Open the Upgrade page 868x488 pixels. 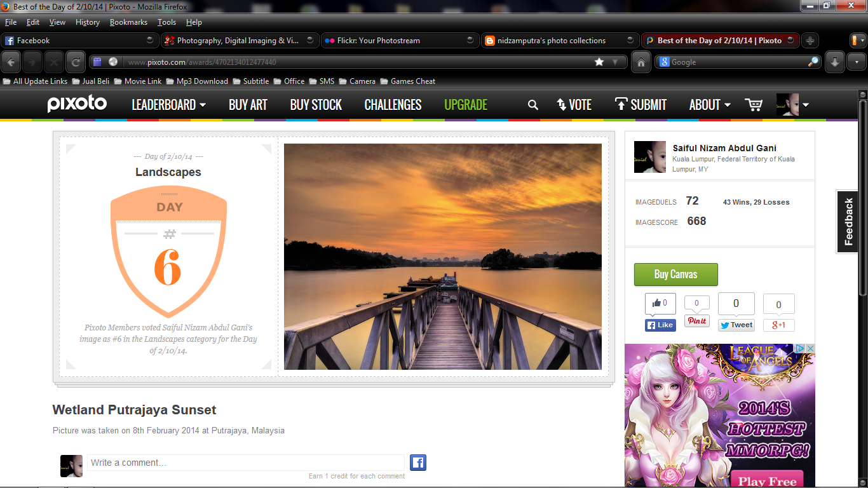[x=465, y=105]
